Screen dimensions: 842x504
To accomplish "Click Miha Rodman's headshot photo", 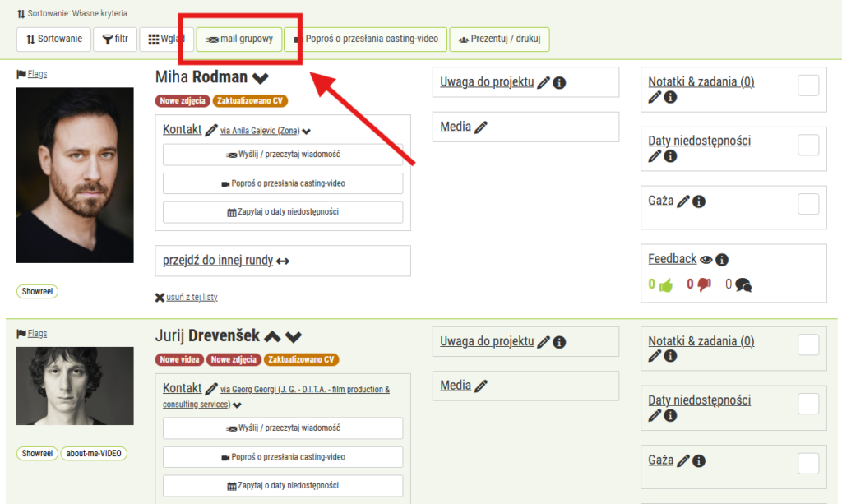I will (x=75, y=175).
